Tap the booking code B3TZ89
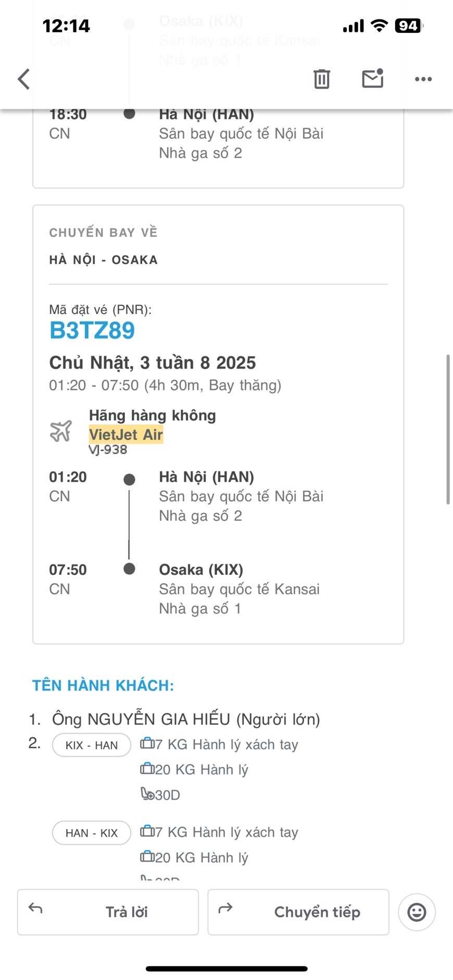453x980 pixels. 92,330
